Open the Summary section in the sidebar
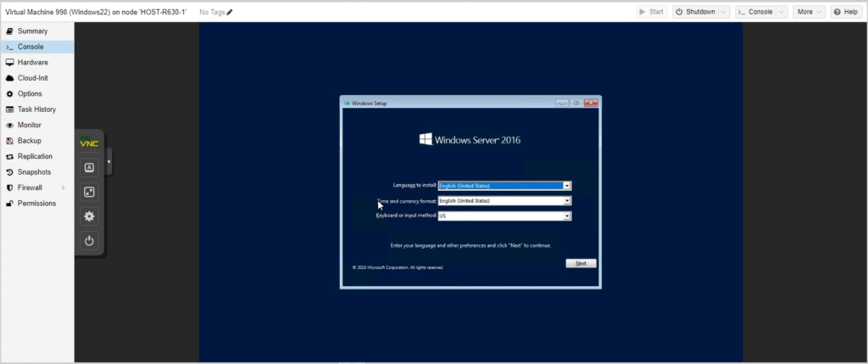The width and height of the screenshot is (868, 364). (x=36, y=31)
